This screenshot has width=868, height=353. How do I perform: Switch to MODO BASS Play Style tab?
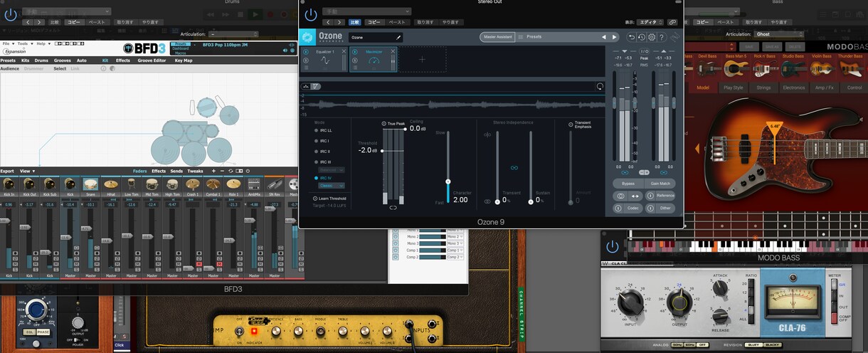[734, 88]
